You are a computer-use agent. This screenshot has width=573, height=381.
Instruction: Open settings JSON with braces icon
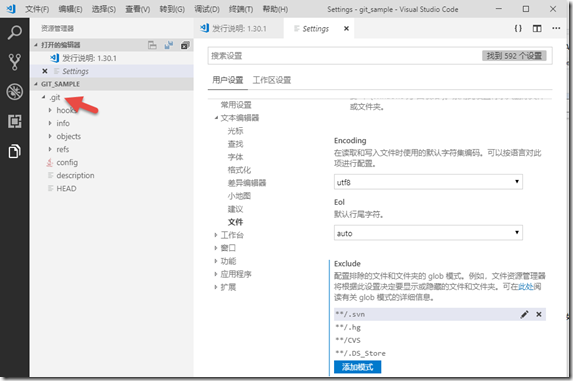click(x=518, y=28)
